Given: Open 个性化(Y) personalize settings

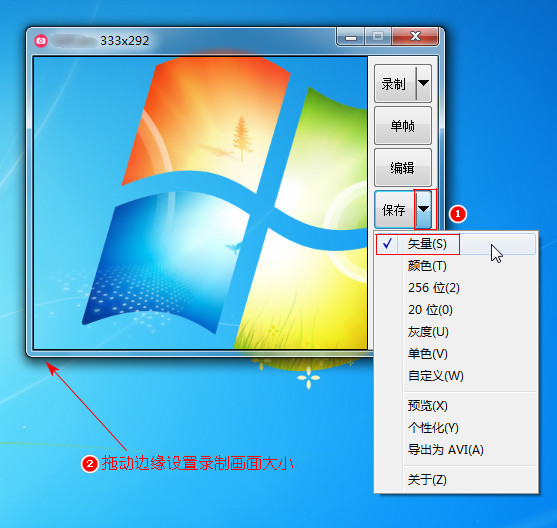Looking at the screenshot, I should (455, 427).
